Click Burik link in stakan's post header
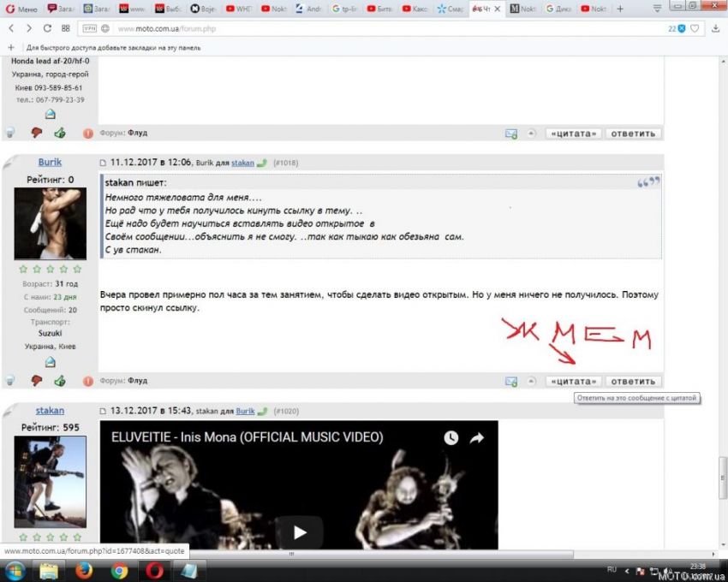The width and height of the screenshot is (728, 582). [245, 411]
